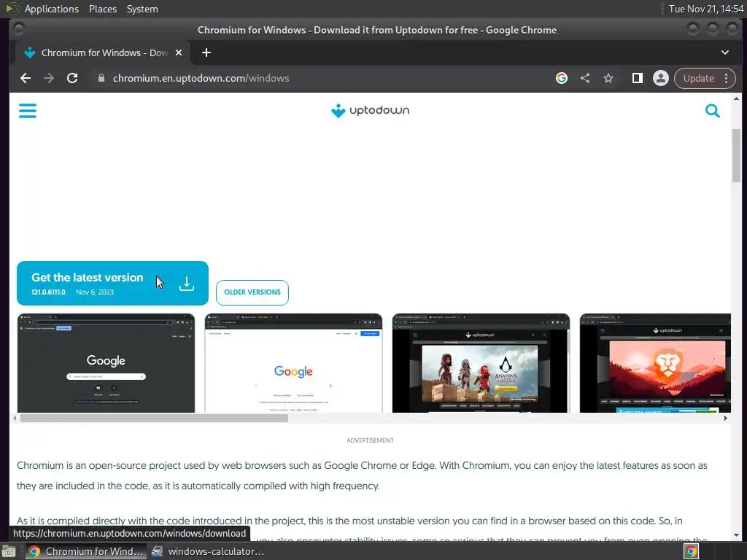Viewport: 747px width, 560px height.
Task: Open the Brave lion screenshot thumbnail
Action: pyautogui.click(x=655, y=363)
